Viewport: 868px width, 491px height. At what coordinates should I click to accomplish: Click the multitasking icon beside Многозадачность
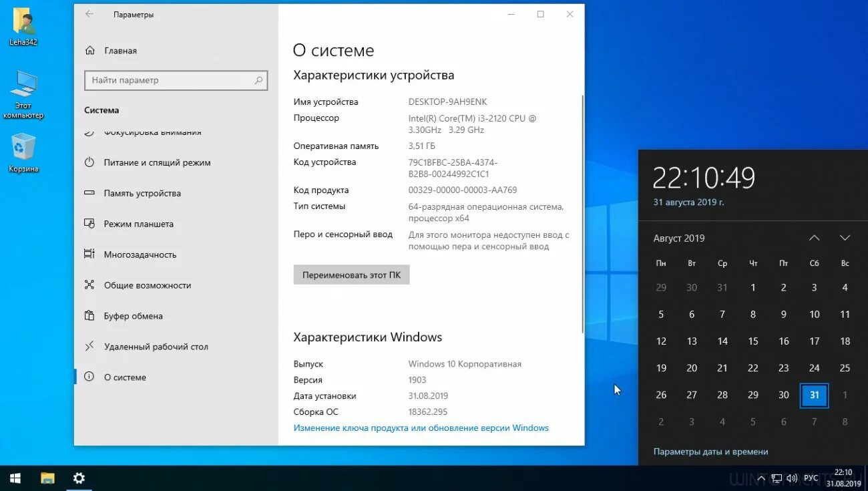click(x=89, y=255)
